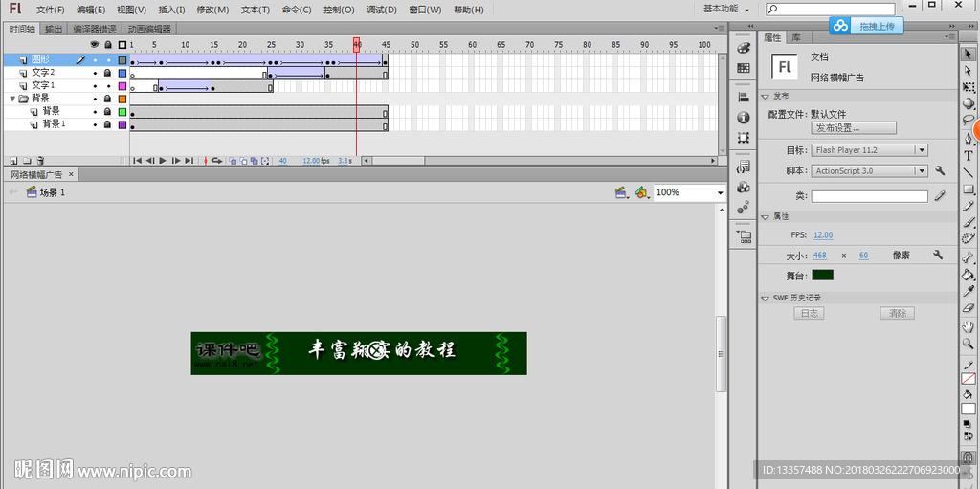Screen dimensions: 980x489
Task: Click the pencil icon beside class field
Action: pyautogui.click(x=940, y=196)
